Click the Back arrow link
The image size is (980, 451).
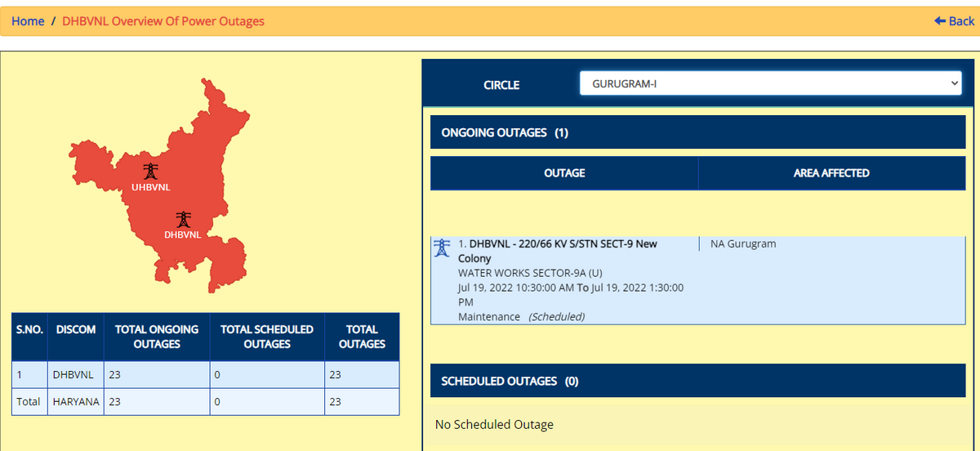[x=954, y=21]
